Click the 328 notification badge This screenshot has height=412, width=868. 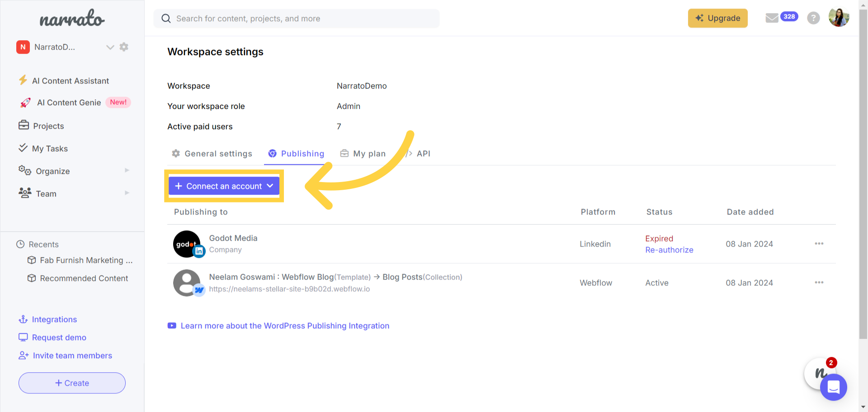(x=789, y=16)
